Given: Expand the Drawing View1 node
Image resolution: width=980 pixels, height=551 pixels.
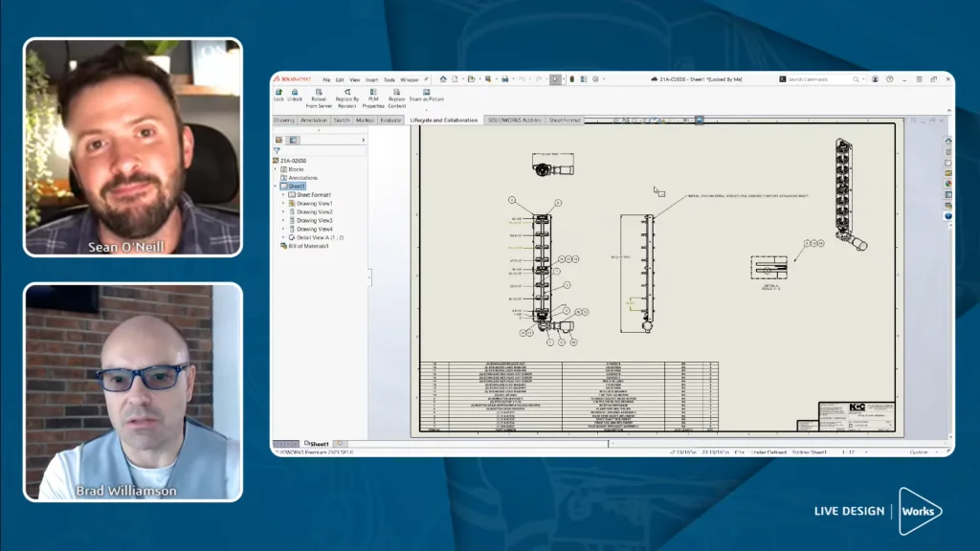Looking at the screenshot, I should (x=283, y=204).
